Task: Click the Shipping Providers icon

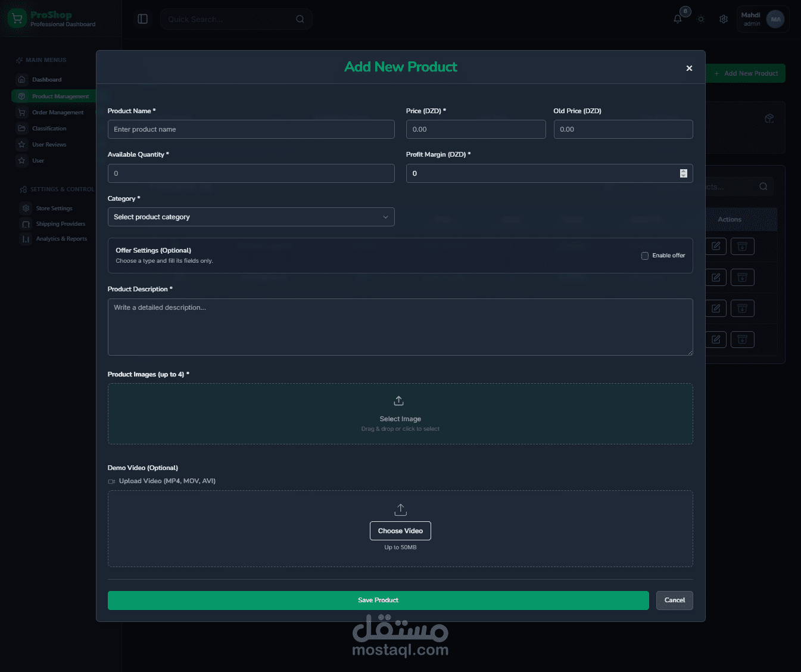Action: [26, 224]
